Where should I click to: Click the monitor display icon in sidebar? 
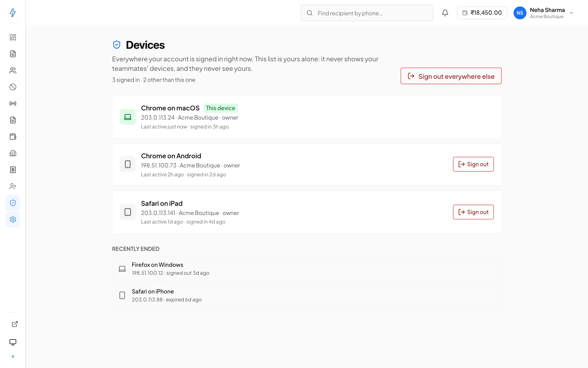pos(13,342)
